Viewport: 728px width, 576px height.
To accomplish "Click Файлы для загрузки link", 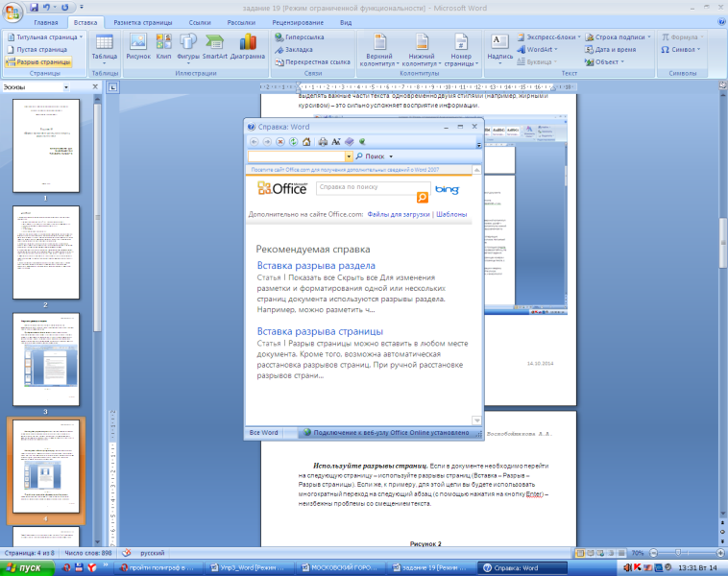I will (399, 214).
